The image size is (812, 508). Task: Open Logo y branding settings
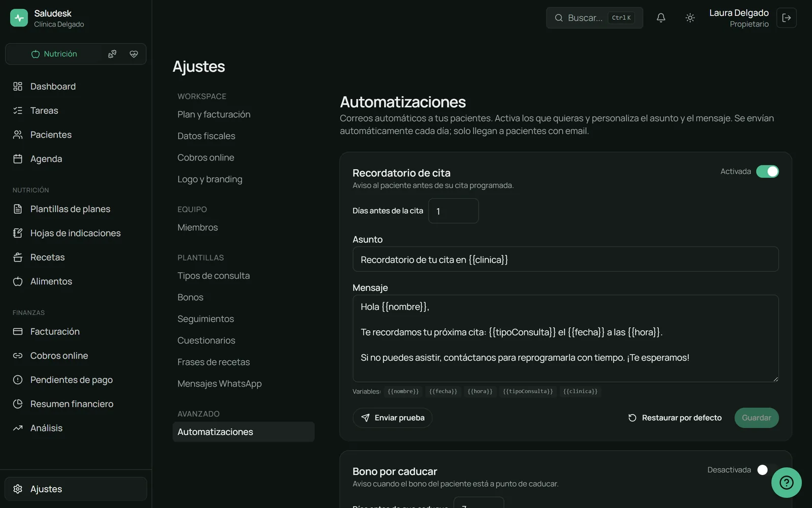click(210, 179)
